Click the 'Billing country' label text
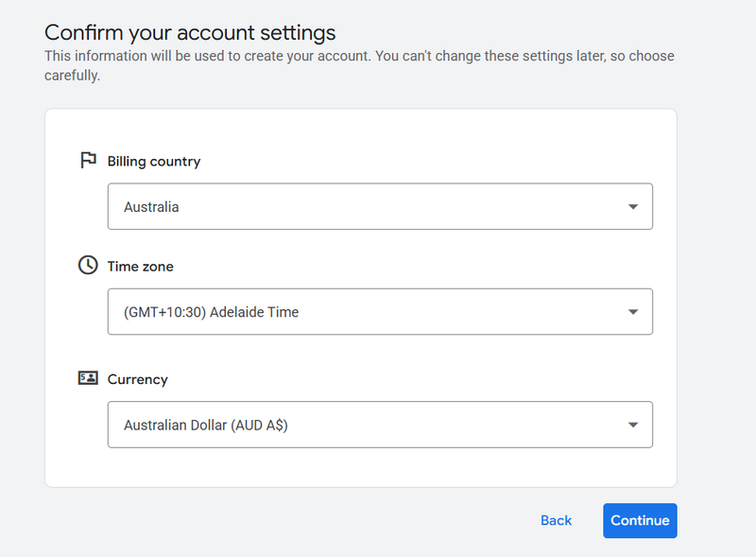 coord(154,162)
